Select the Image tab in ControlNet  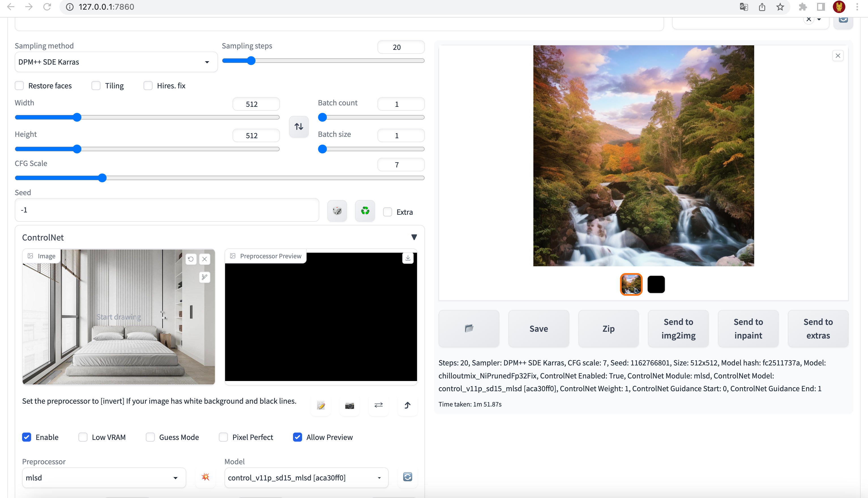pos(42,256)
